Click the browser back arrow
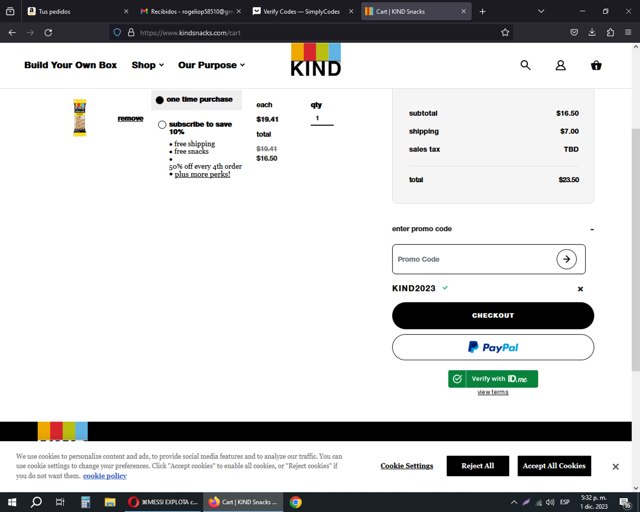Screen dimensions: 640x512 (x=12, y=33)
